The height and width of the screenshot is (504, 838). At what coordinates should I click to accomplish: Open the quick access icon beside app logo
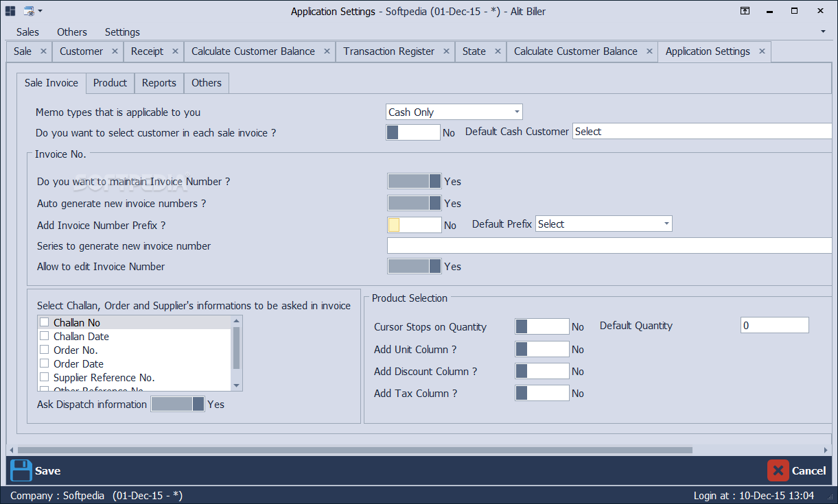tap(28, 11)
